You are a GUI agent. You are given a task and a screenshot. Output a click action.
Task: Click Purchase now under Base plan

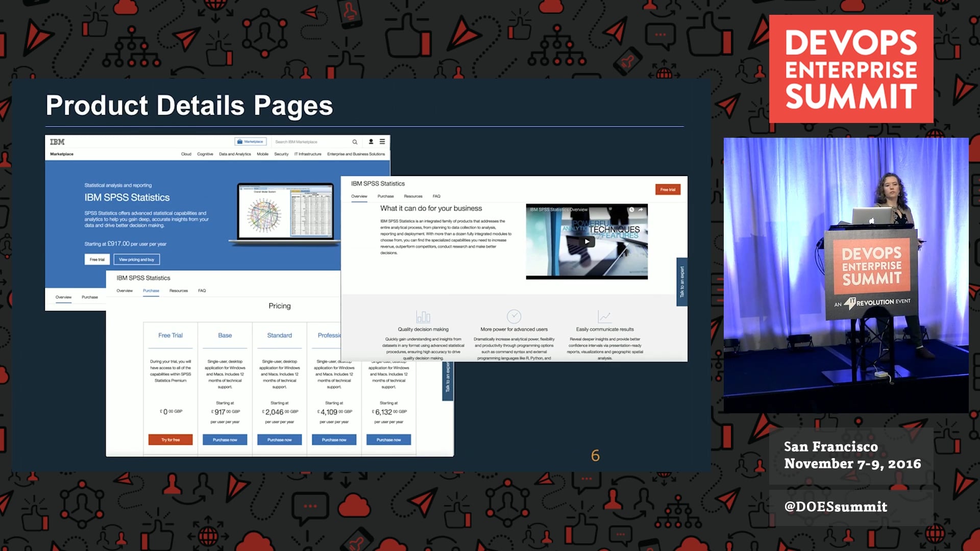tap(225, 440)
